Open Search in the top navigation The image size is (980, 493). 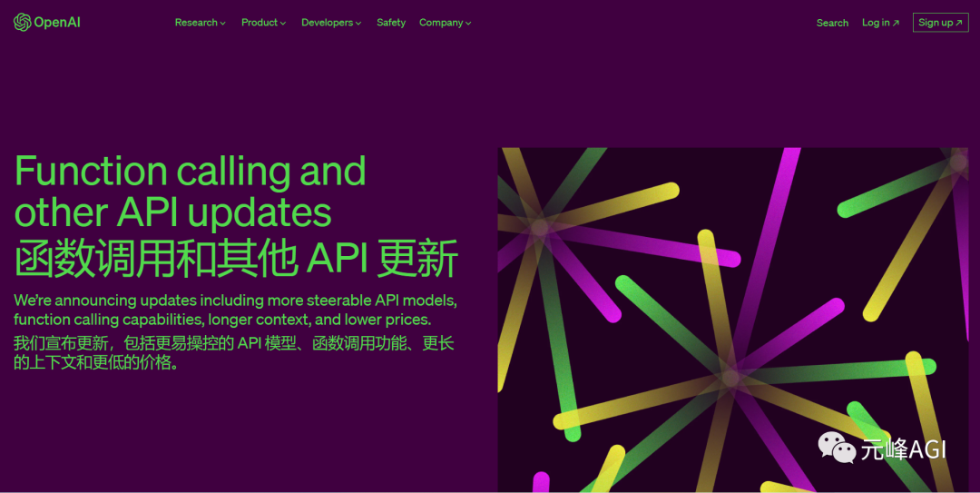click(832, 23)
